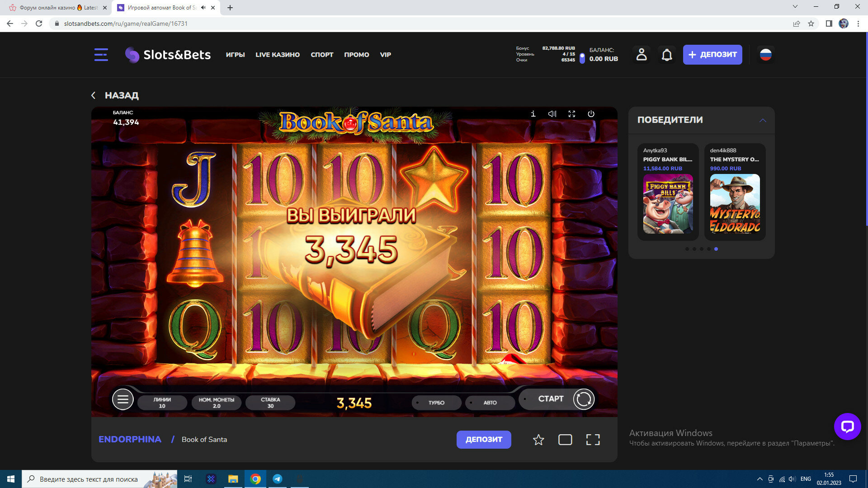Screen dimensions: 868x488
Task: Open the hamburger game menu button
Action: [x=123, y=399]
